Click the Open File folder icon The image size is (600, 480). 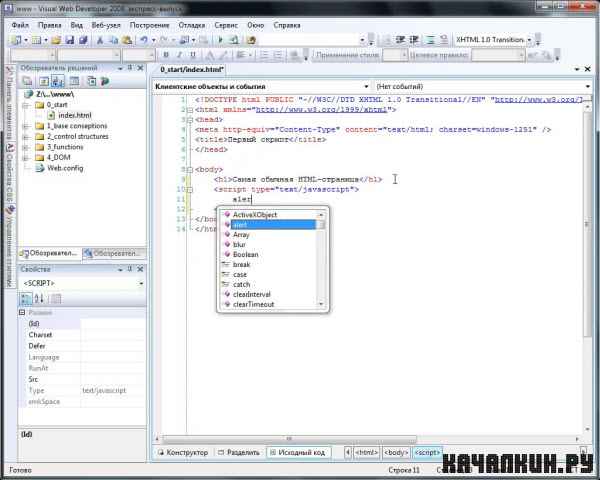pyautogui.click(x=56, y=40)
